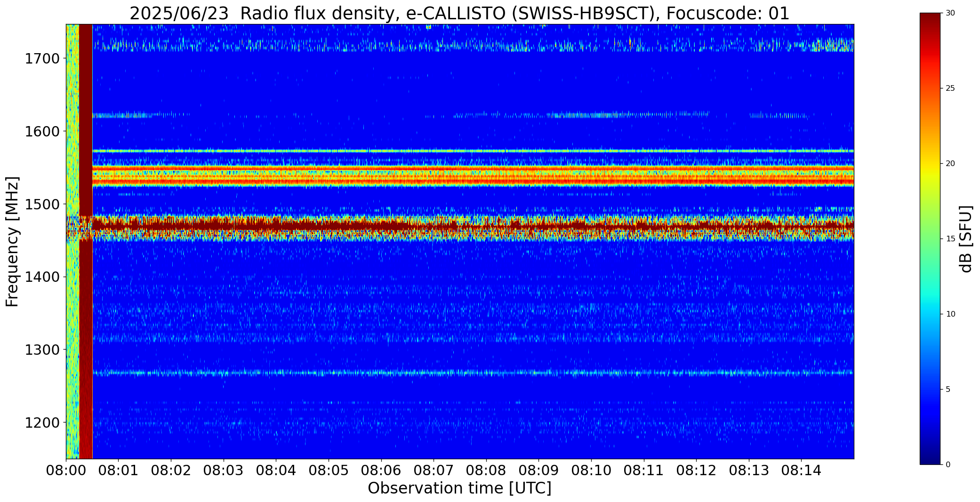Click the 'Observation time [UTC]' axis label
The width and height of the screenshot is (980, 502).
click(x=459, y=488)
